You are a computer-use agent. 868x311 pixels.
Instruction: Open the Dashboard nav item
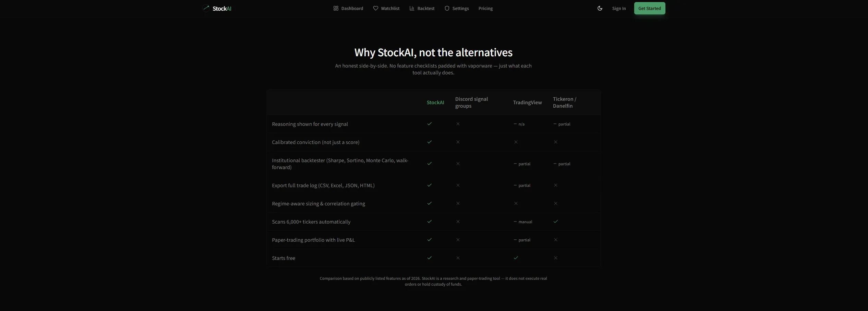pyautogui.click(x=348, y=8)
